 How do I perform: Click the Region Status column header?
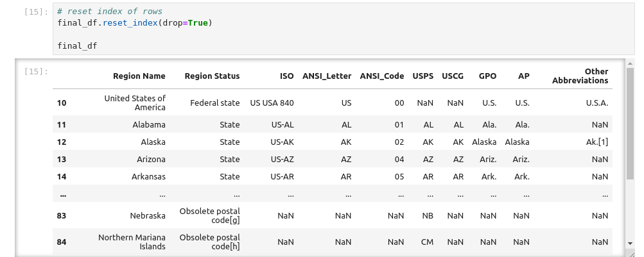[212, 76]
